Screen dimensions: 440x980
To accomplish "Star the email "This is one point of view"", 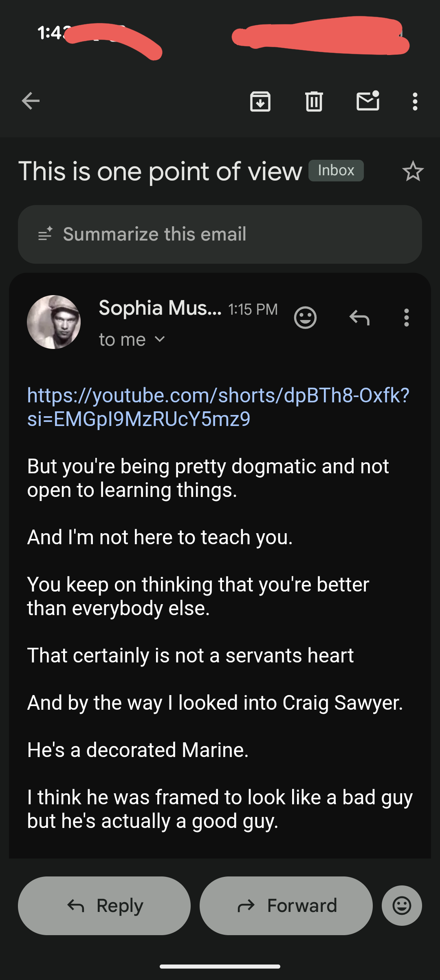I will [413, 171].
